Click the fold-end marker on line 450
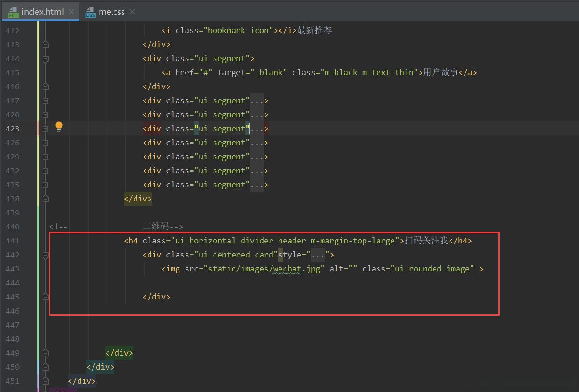 [x=45, y=367]
